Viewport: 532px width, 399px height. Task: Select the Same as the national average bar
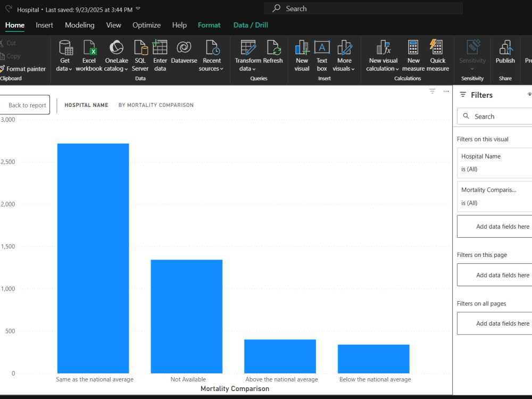click(x=93, y=258)
